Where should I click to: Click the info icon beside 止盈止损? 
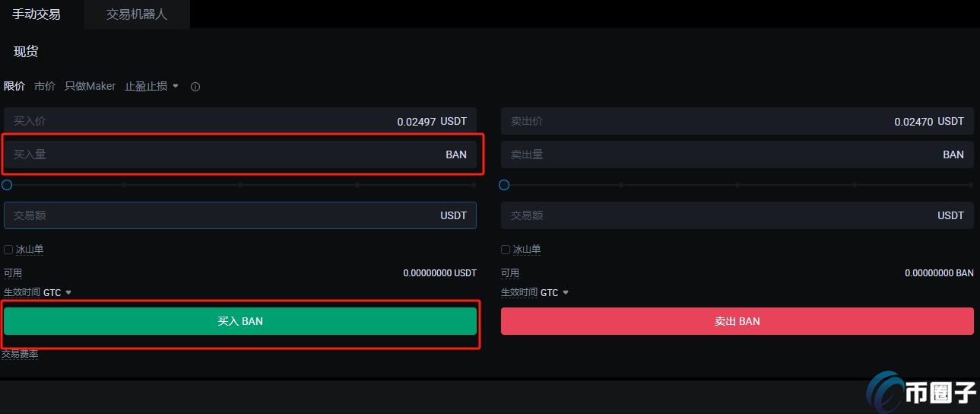click(x=195, y=87)
